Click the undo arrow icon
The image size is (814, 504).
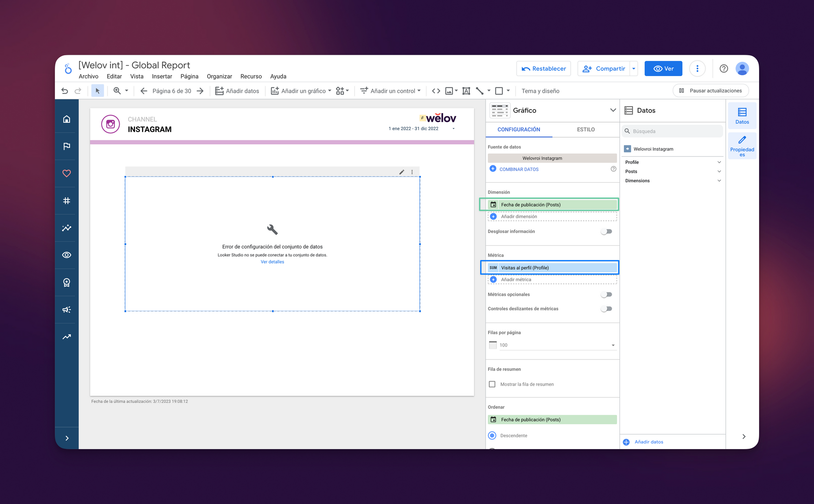(65, 91)
